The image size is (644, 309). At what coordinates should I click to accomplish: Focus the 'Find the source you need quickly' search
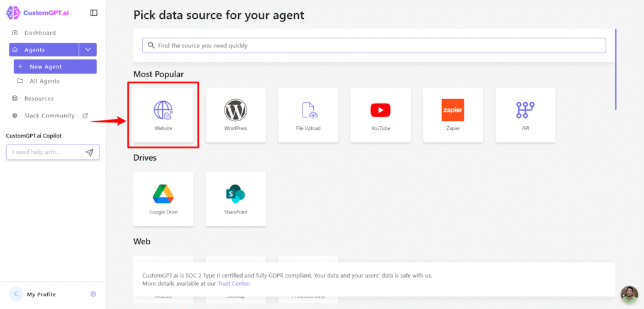point(374,46)
